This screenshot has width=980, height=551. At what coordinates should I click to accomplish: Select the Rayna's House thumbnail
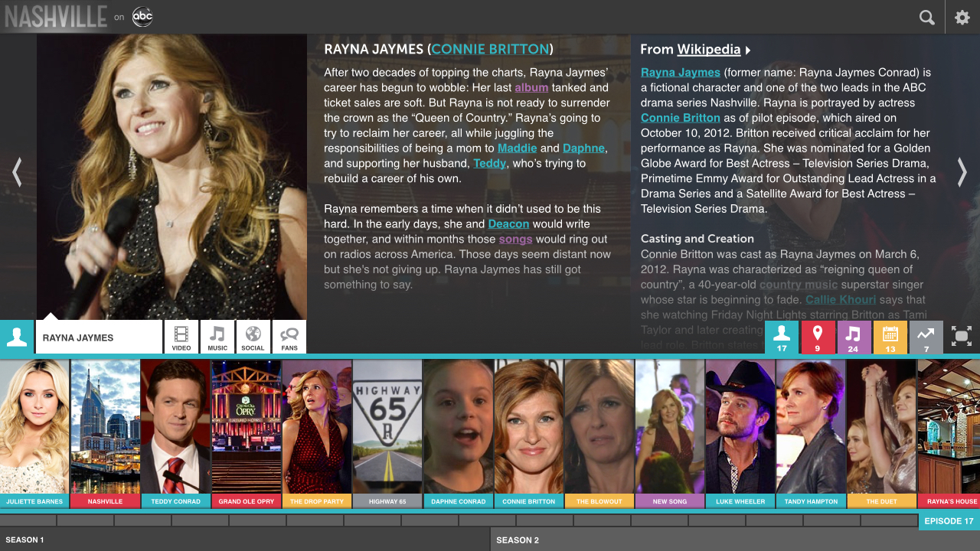pyautogui.click(x=949, y=434)
